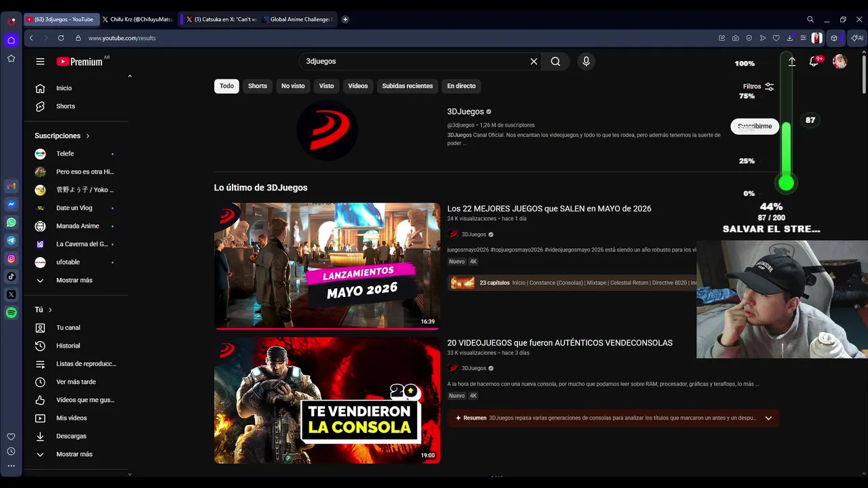The height and width of the screenshot is (488, 868).
Task: Clear the search box with the X
Action: [x=534, y=62]
